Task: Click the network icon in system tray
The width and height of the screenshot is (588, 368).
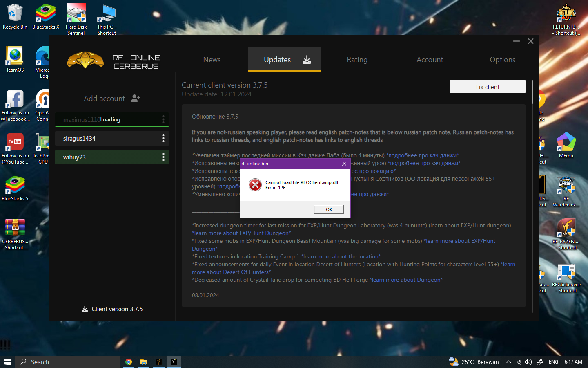Action: tap(519, 362)
